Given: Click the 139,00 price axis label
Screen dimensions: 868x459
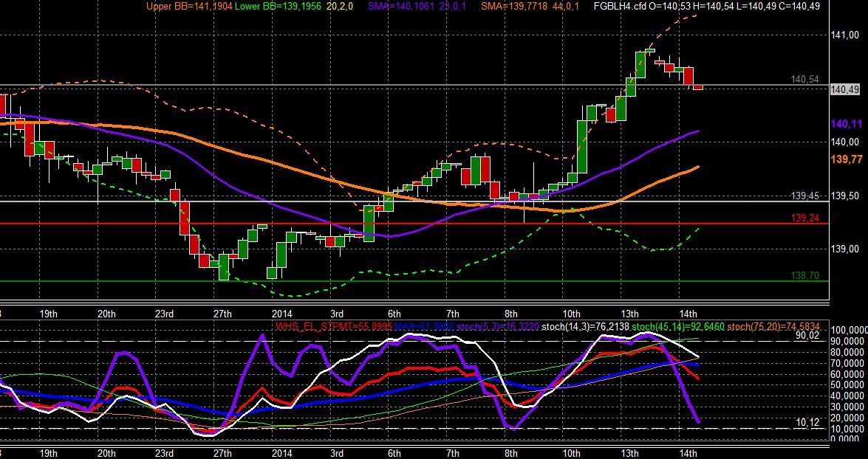Looking at the screenshot, I should coord(845,249).
